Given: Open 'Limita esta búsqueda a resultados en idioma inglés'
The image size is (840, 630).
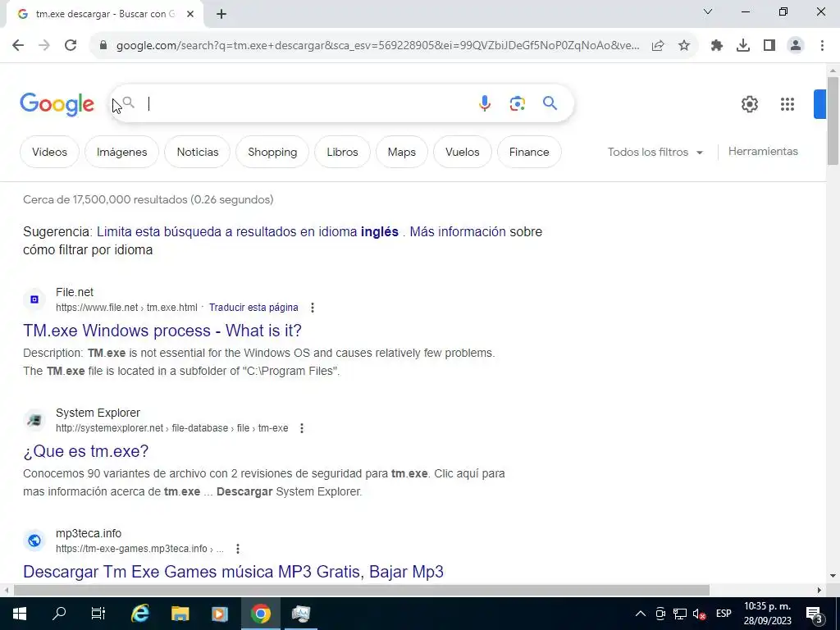Looking at the screenshot, I should (x=248, y=232).
